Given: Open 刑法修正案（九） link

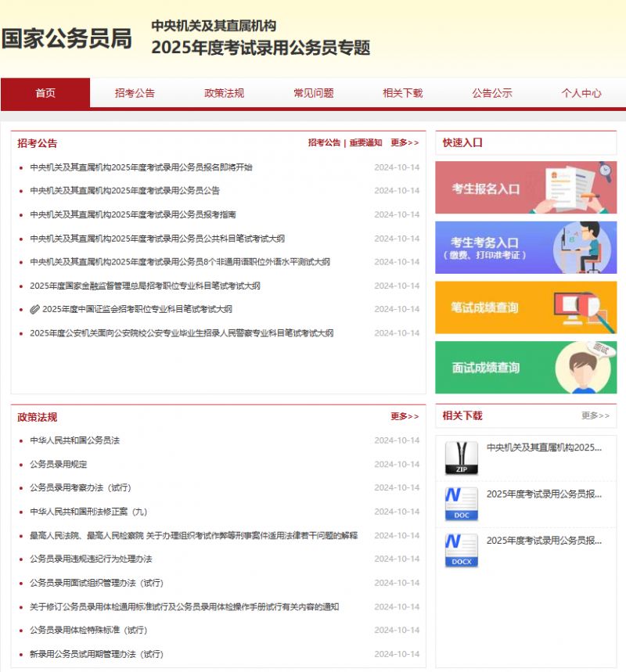Looking at the screenshot, I should click(x=88, y=512).
